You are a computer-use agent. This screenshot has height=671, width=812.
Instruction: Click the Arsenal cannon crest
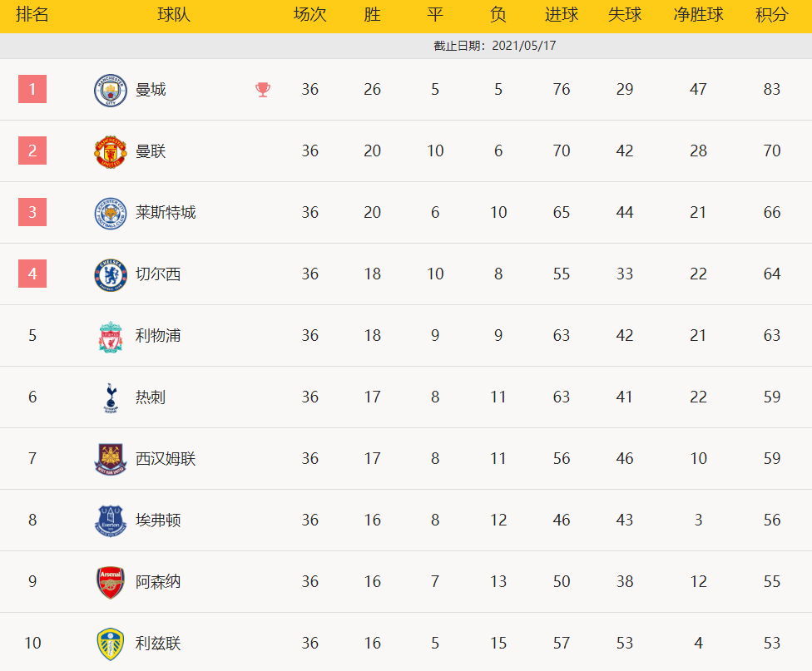tap(111, 583)
